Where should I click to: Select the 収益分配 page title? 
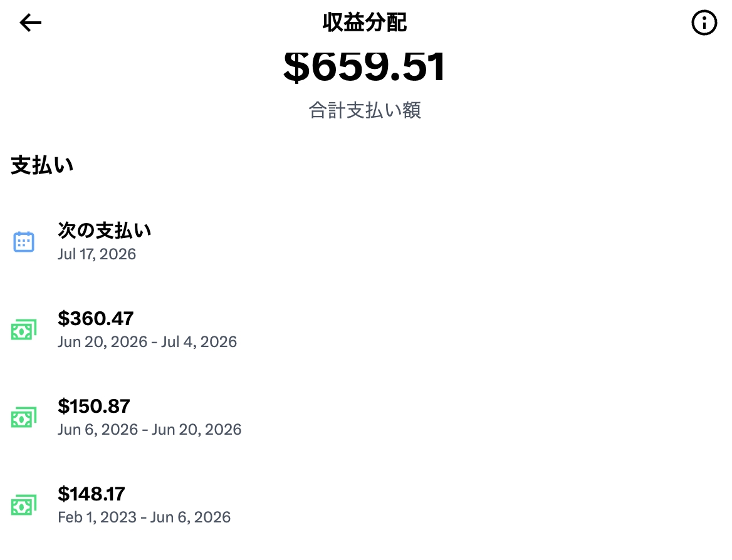click(x=365, y=22)
